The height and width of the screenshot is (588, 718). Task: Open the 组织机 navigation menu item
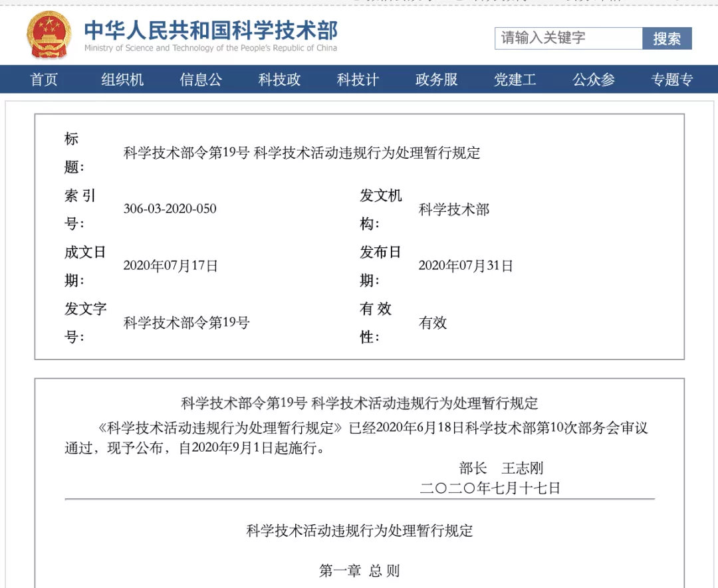pyautogui.click(x=122, y=80)
